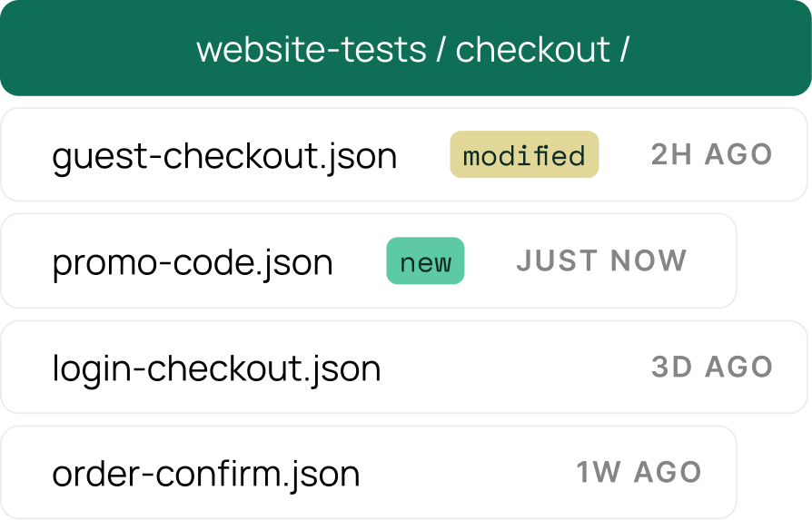Click the yellow modified label on guest-checkout
812x520 pixels.
pos(524,154)
